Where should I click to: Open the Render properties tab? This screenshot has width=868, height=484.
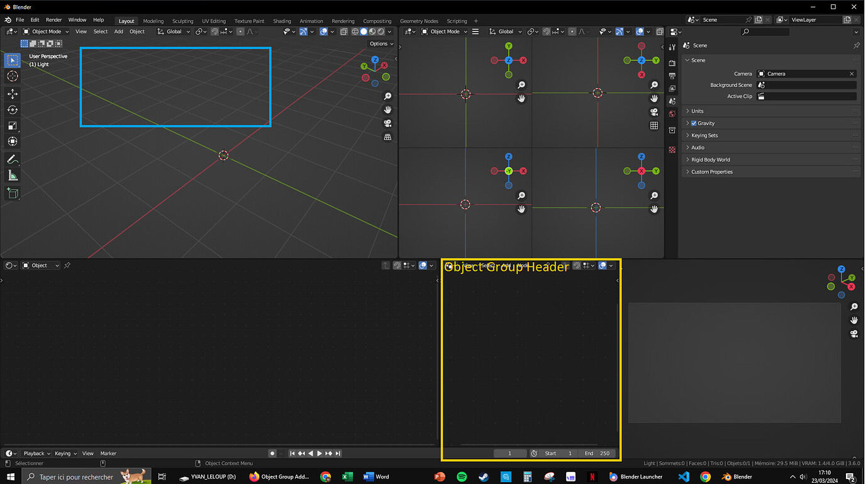pyautogui.click(x=672, y=63)
